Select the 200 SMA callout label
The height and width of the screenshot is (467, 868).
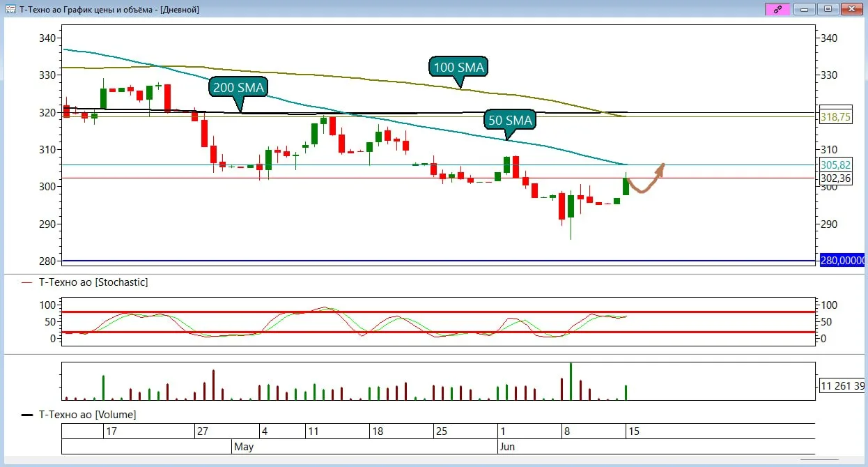(x=237, y=88)
